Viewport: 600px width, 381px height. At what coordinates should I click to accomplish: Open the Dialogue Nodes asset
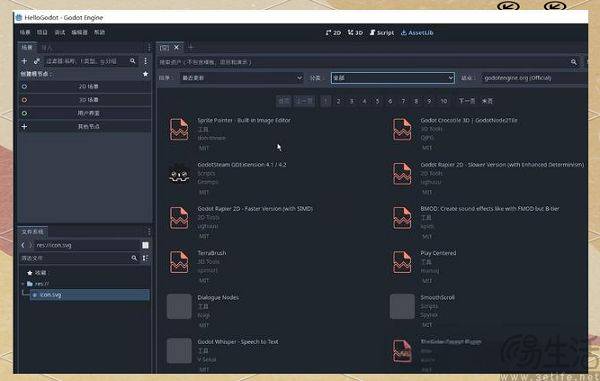(218, 298)
